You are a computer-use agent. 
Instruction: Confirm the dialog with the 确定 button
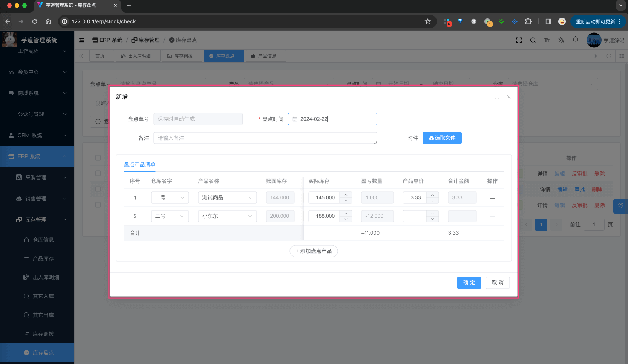[x=469, y=283]
